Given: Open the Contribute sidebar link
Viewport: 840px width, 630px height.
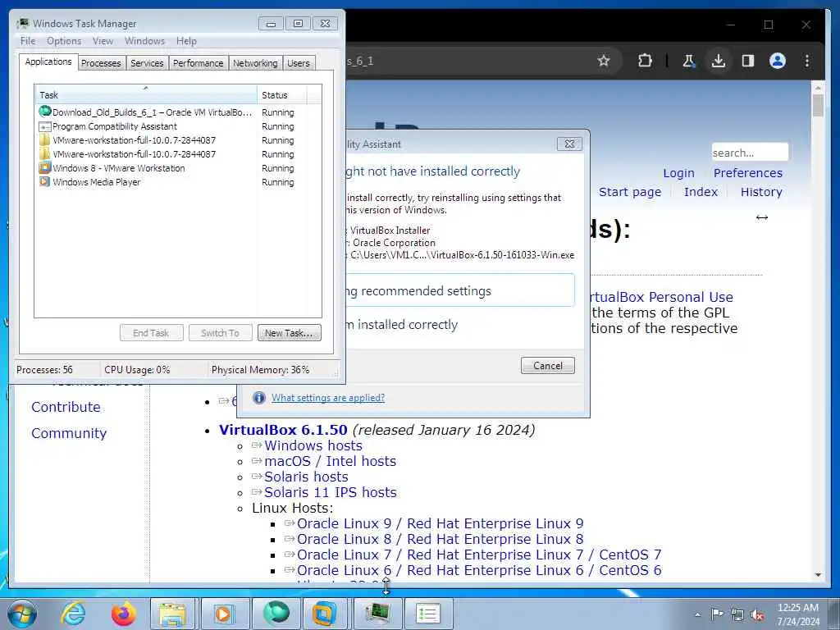Looking at the screenshot, I should pos(66,407).
